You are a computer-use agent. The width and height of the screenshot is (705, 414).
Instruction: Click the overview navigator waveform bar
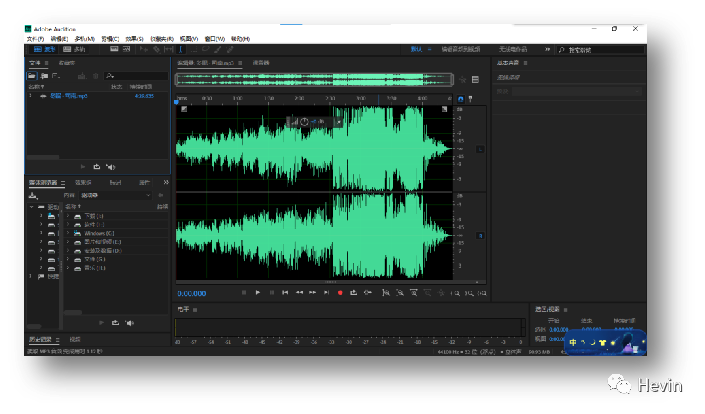[314, 80]
